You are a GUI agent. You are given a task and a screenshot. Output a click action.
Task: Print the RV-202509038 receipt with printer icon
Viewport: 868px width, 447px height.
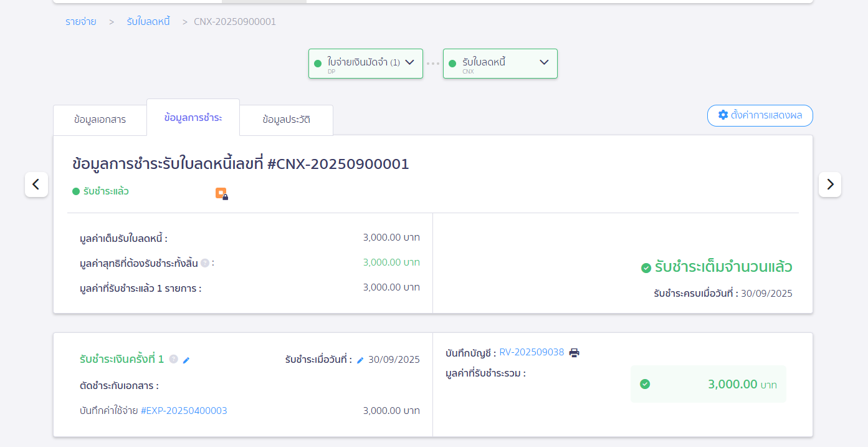tap(574, 352)
